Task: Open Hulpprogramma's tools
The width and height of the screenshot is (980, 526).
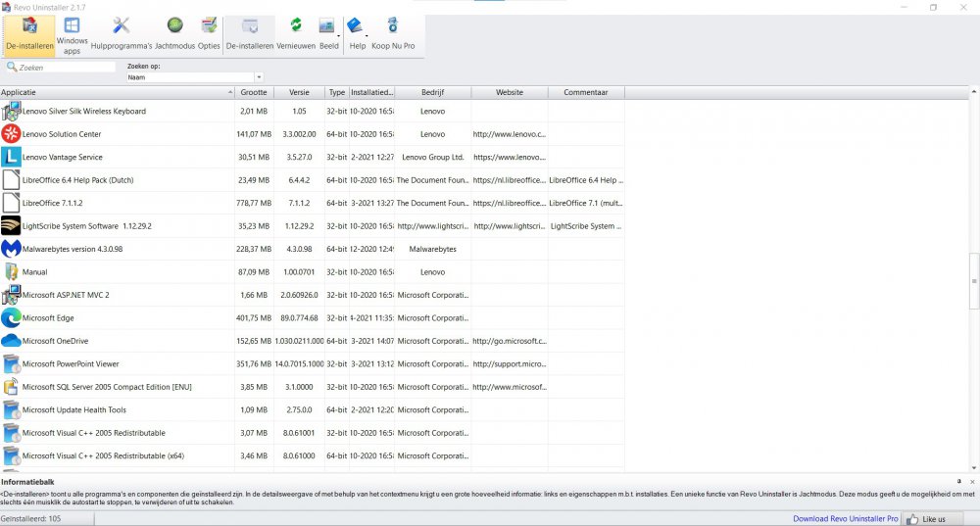Action: pyautogui.click(x=122, y=33)
